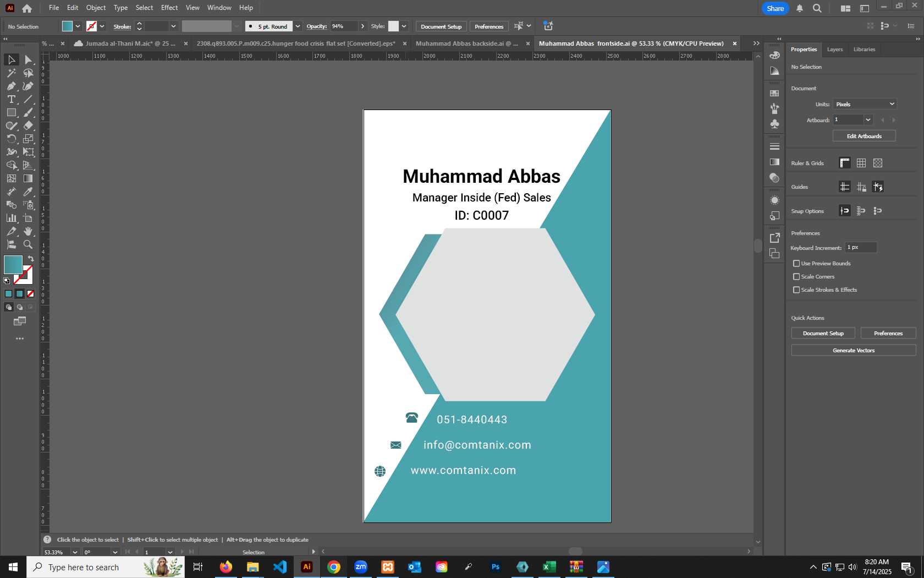Select the Mesh tool
The height and width of the screenshot is (578, 924).
pos(11,178)
